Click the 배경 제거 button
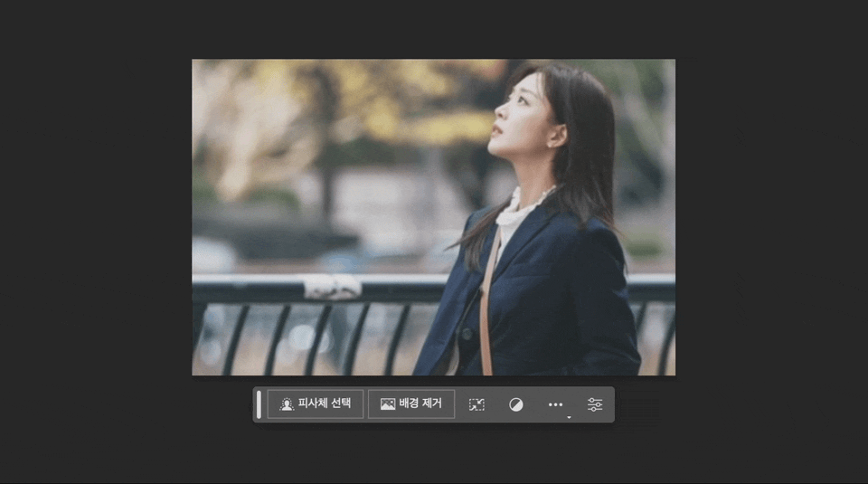The width and height of the screenshot is (868, 484). (411, 404)
